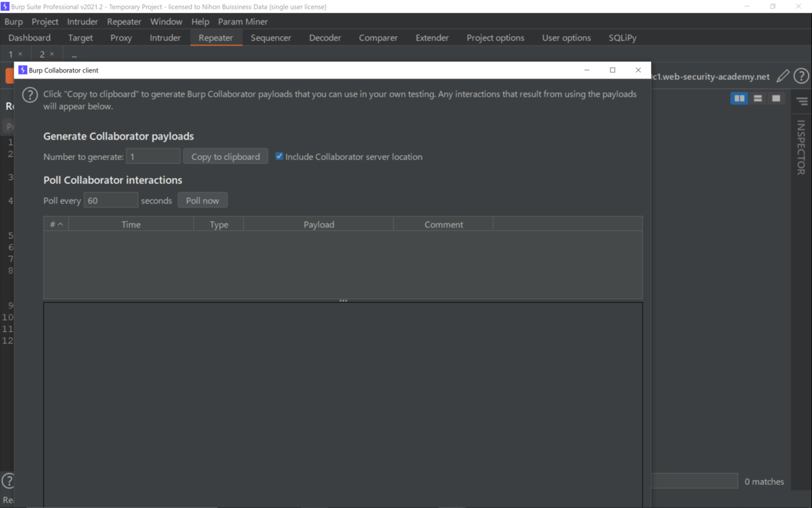Switch to the Intruder tool tab

click(165, 38)
